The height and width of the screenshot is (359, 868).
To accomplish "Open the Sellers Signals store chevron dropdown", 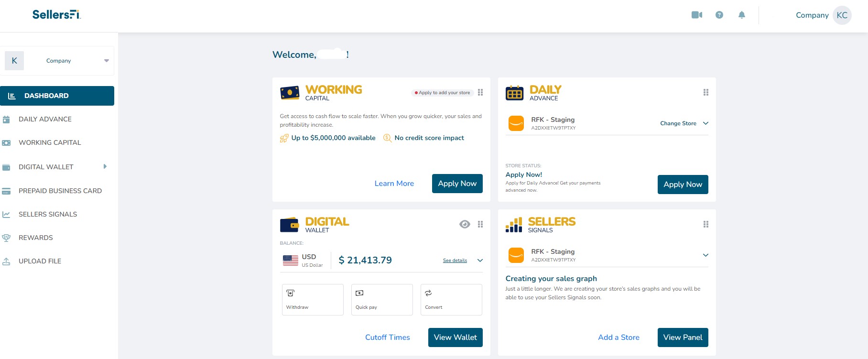I will (x=706, y=255).
